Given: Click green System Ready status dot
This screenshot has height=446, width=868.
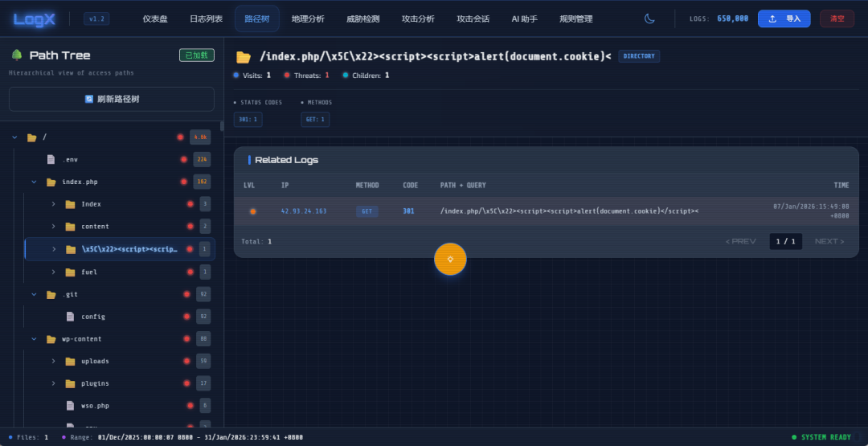Looking at the screenshot, I should (x=794, y=437).
